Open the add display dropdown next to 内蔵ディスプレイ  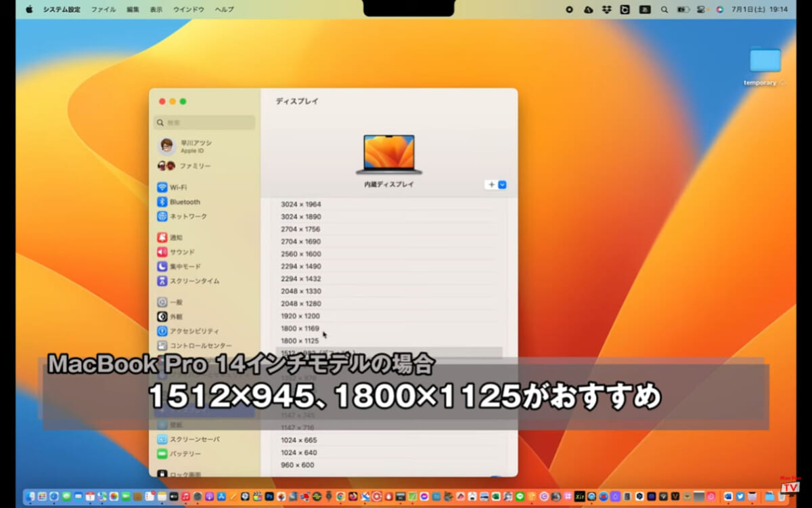point(496,185)
